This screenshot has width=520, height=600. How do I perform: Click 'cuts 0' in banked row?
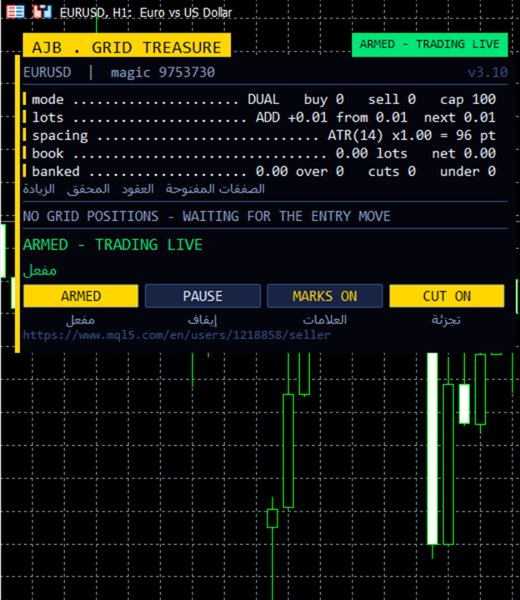point(392,171)
